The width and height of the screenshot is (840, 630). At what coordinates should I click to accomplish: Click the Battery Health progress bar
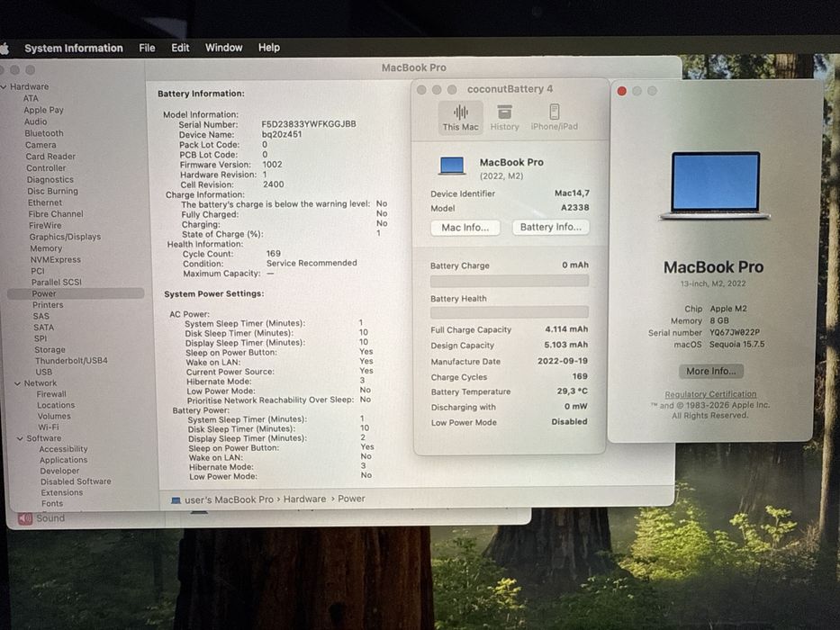point(510,312)
